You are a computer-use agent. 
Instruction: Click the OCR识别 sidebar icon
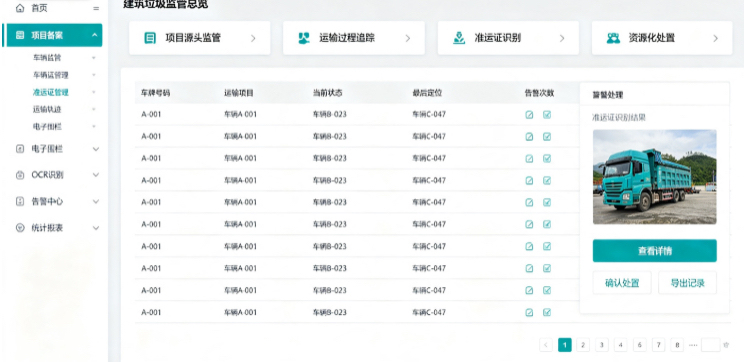tap(20, 175)
